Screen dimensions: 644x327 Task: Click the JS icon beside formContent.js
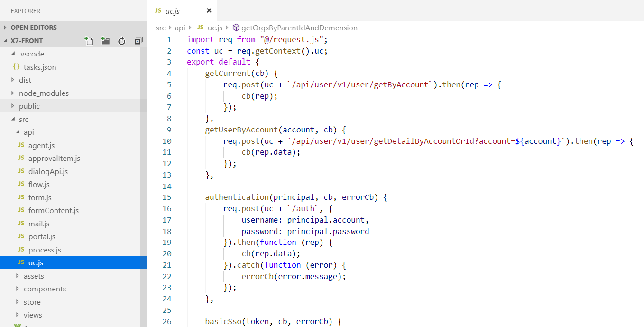[21, 210]
